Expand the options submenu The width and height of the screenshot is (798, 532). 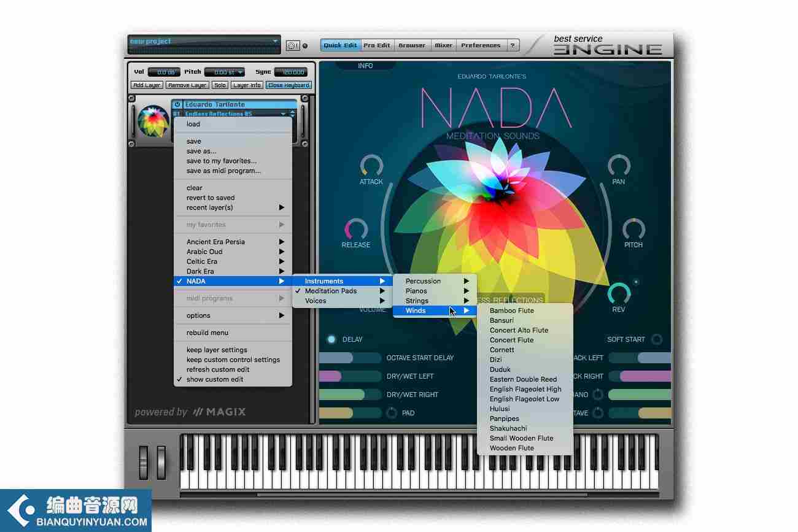click(233, 315)
